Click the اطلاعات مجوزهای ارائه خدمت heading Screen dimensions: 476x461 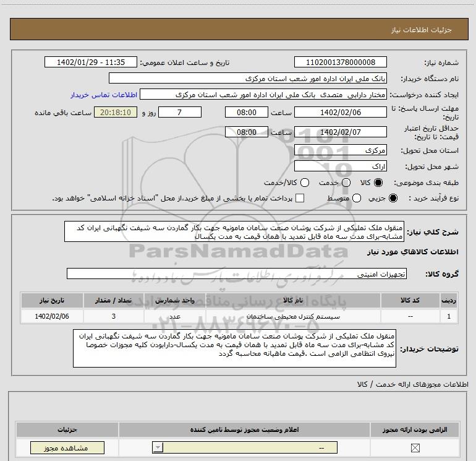[413, 384]
